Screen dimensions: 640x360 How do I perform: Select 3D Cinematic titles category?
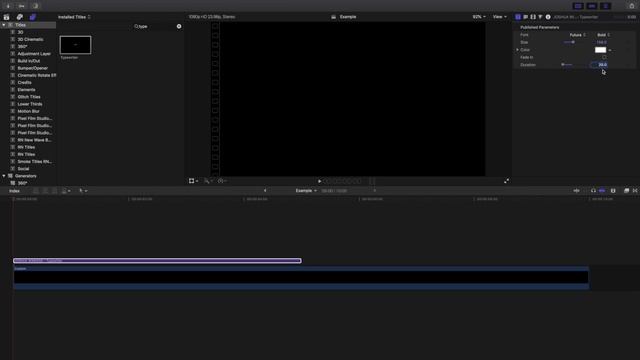coord(30,40)
